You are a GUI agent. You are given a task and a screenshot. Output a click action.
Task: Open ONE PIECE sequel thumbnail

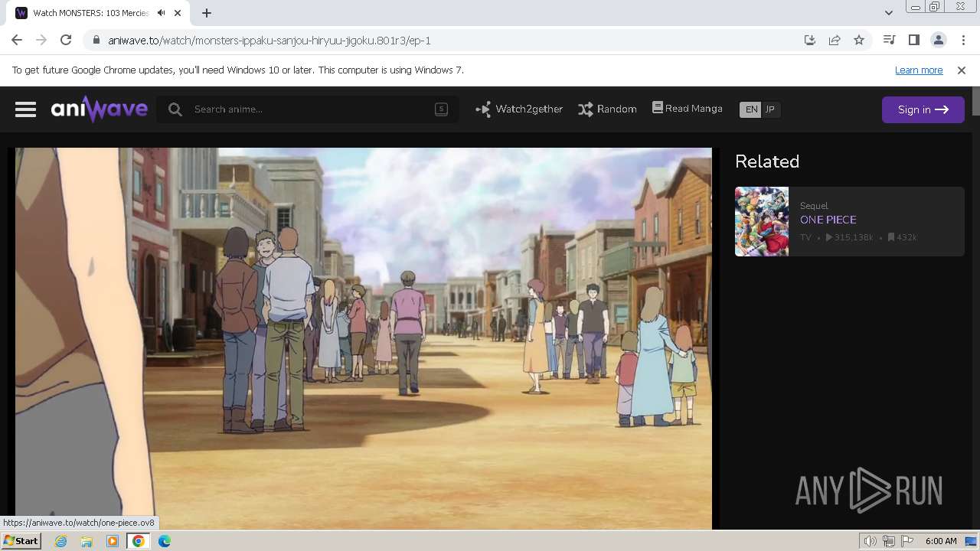tap(762, 221)
